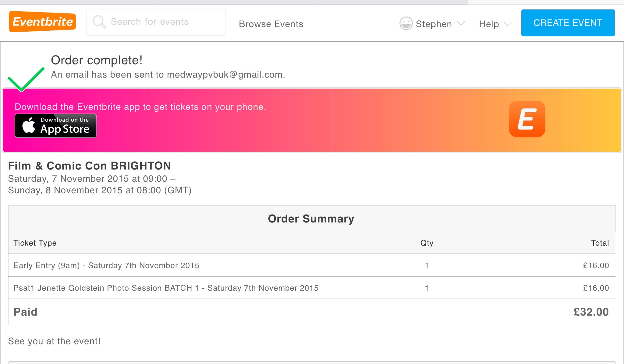This screenshot has width=624, height=364.
Task: Click the Photo Session row £16.00 total
Action: 596,288
